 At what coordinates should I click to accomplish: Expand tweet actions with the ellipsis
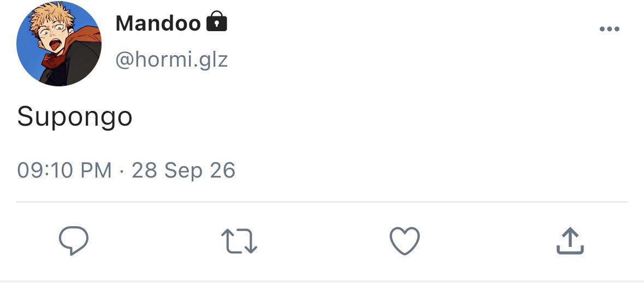coord(609,29)
